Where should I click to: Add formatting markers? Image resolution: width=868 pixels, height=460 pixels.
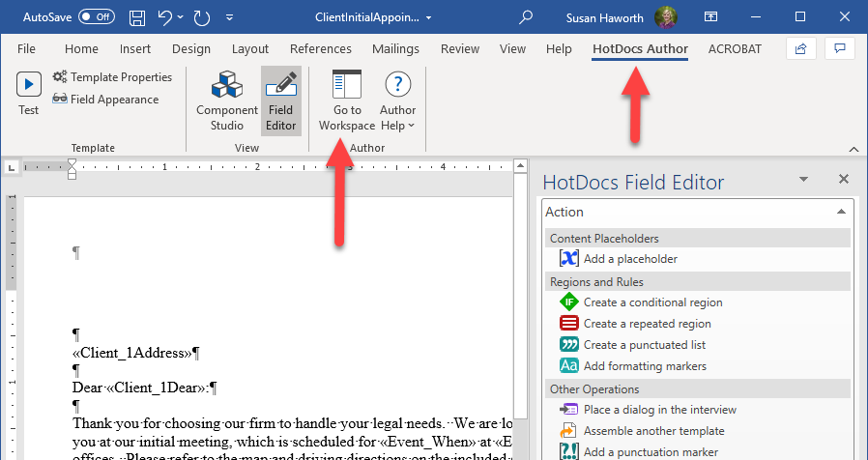(x=633, y=366)
